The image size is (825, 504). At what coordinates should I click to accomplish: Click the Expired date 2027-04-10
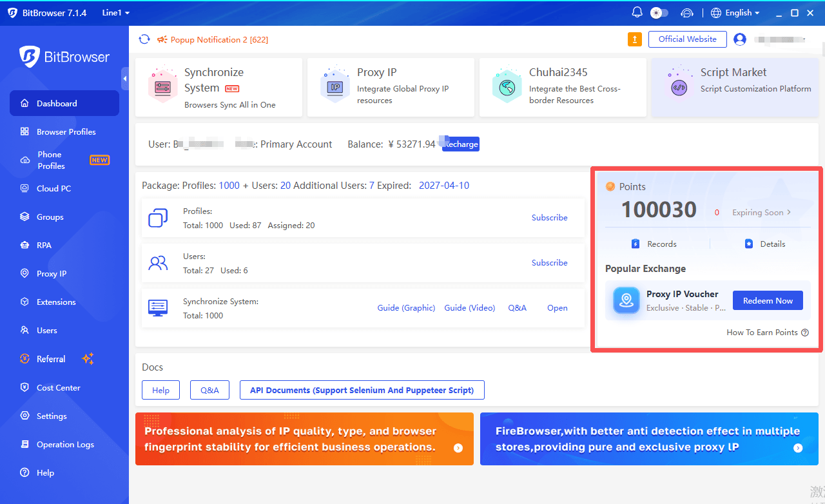(x=444, y=185)
